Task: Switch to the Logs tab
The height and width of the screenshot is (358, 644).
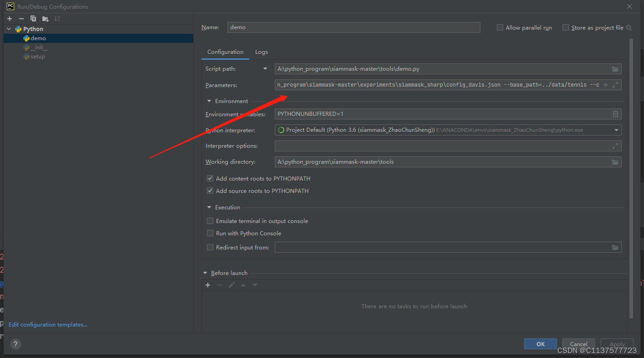Action: click(x=261, y=52)
